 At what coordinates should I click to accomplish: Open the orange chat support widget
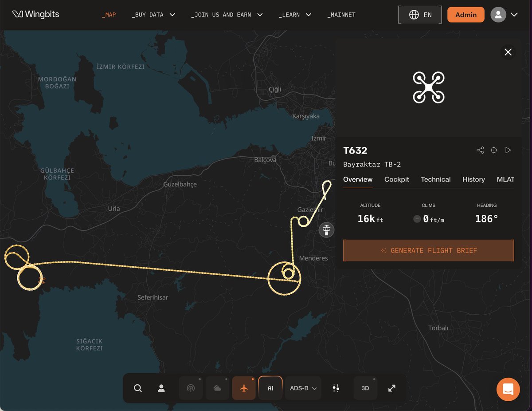[508, 389]
